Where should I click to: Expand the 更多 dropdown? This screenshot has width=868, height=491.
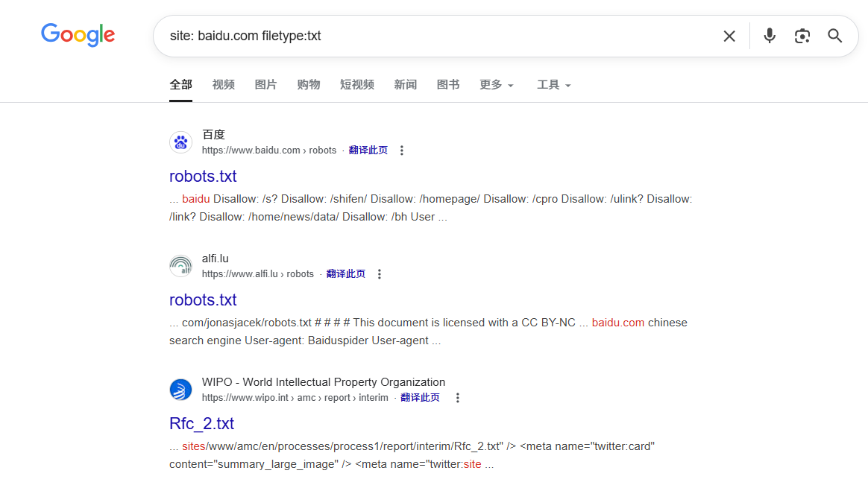click(497, 85)
